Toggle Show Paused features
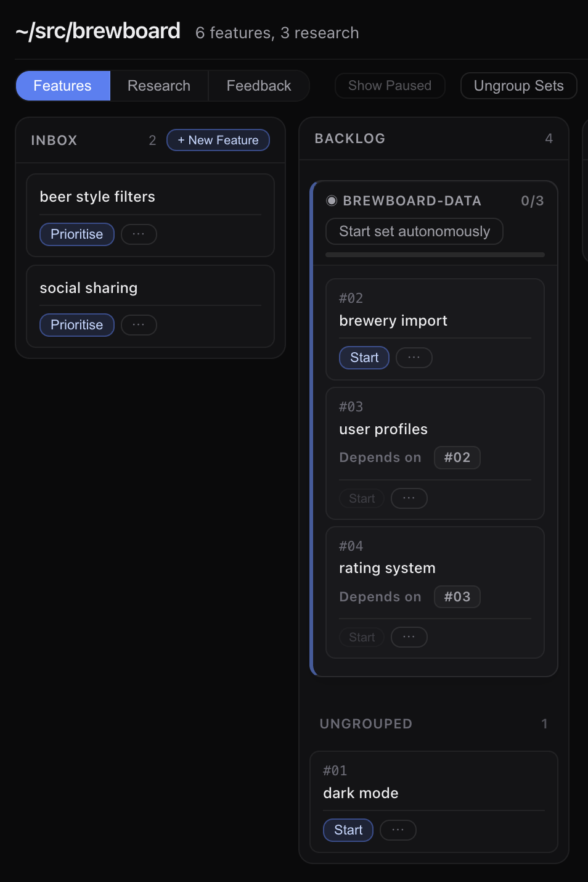The width and height of the screenshot is (588, 882). pyautogui.click(x=390, y=86)
